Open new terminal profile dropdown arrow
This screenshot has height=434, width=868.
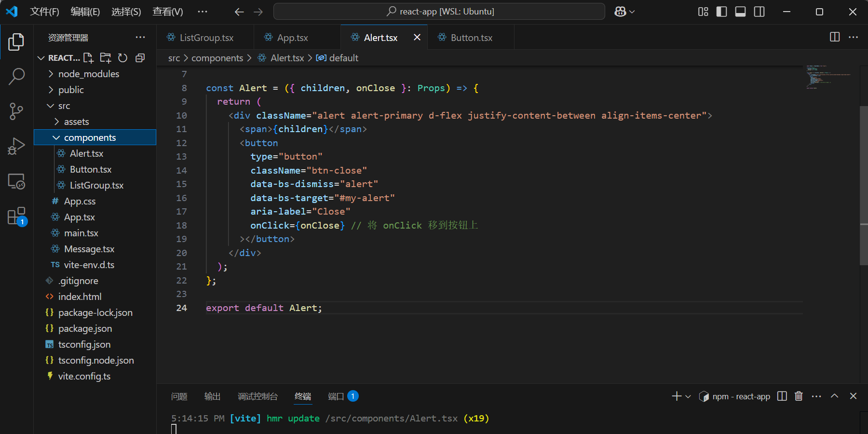688,396
